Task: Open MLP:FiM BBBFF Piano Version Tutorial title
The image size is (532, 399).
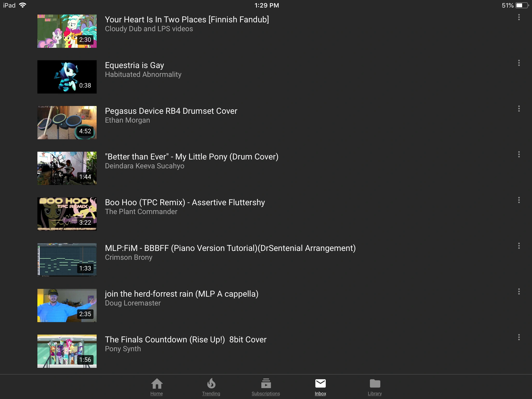Action: click(230, 248)
